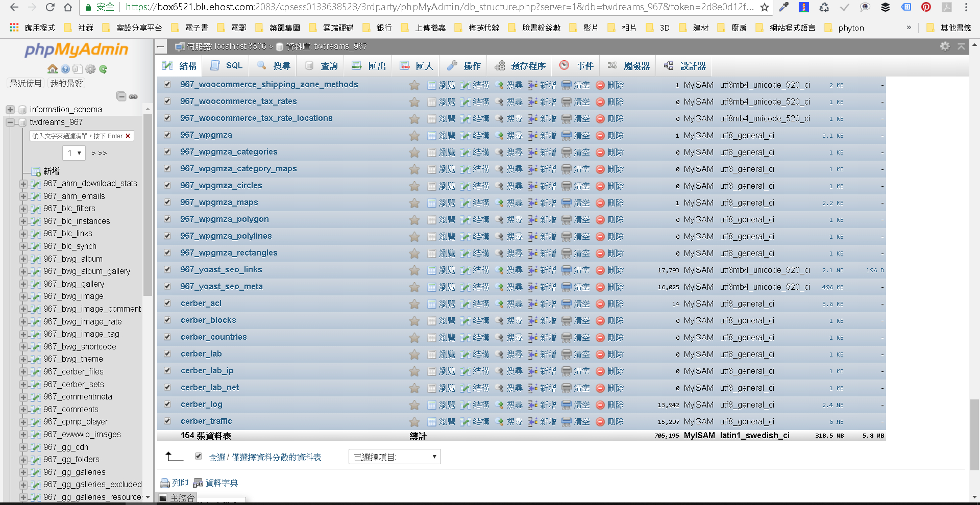The image size is (980, 505).
Task: Bookmark this page with the star icon
Action: tap(764, 7)
